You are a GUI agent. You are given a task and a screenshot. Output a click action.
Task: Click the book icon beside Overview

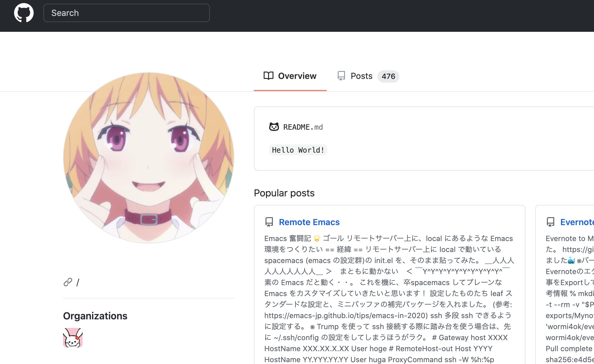pyautogui.click(x=268, y=76)
